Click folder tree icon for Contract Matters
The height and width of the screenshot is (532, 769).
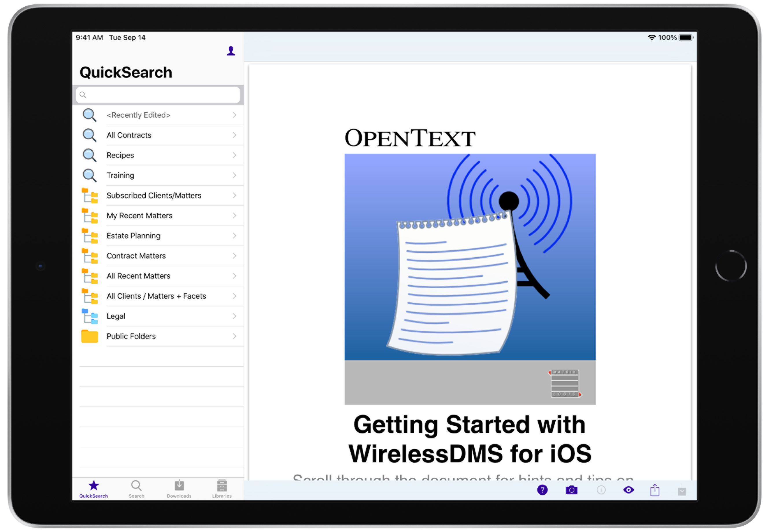[90, 256]
